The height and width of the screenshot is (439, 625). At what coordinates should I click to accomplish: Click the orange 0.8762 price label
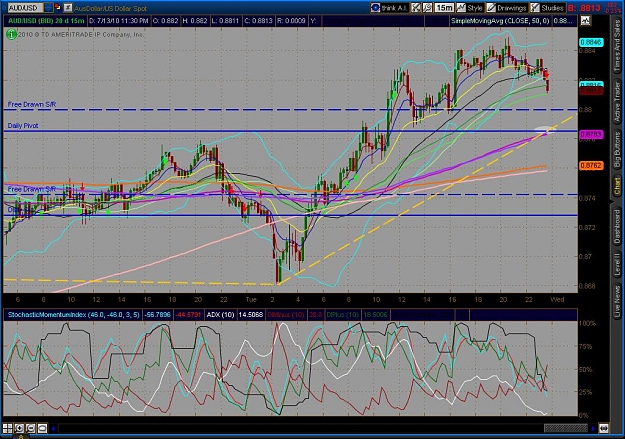tap(591, 165)
